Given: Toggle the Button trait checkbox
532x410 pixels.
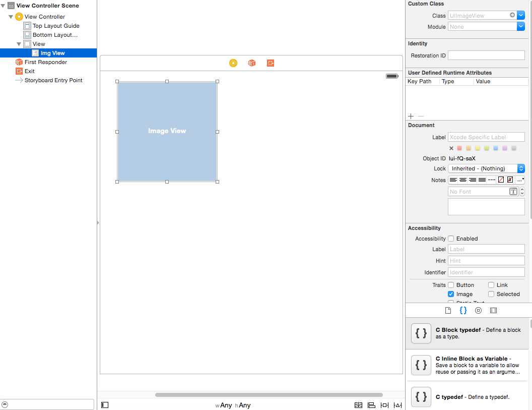Looking at the screenshot, I should coord(451,284).
